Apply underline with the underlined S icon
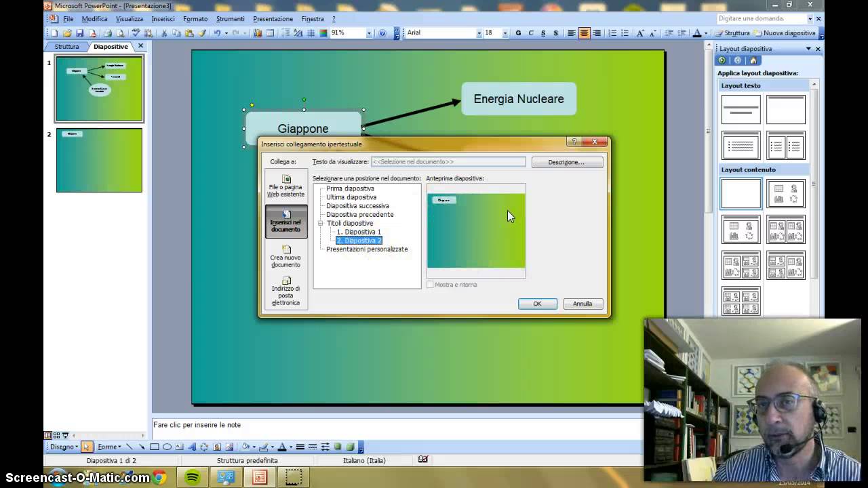Image resolution: width=868 pixels, height=488 pixels. [x=543, y=33]
